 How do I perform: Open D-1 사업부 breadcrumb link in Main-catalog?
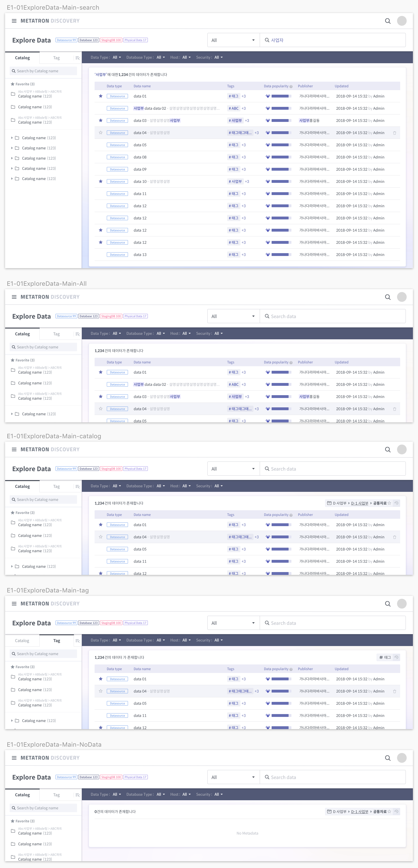pos(359,503)
